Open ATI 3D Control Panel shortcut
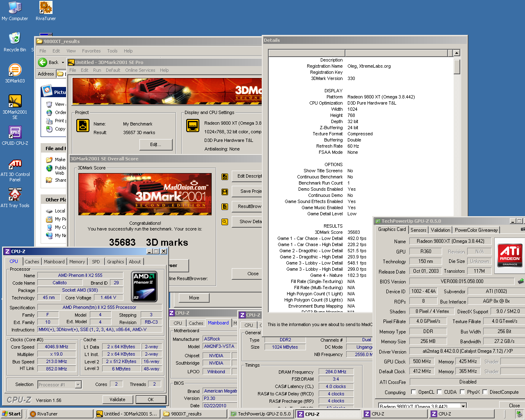This screenshot has height=420, width=525. 15,169
